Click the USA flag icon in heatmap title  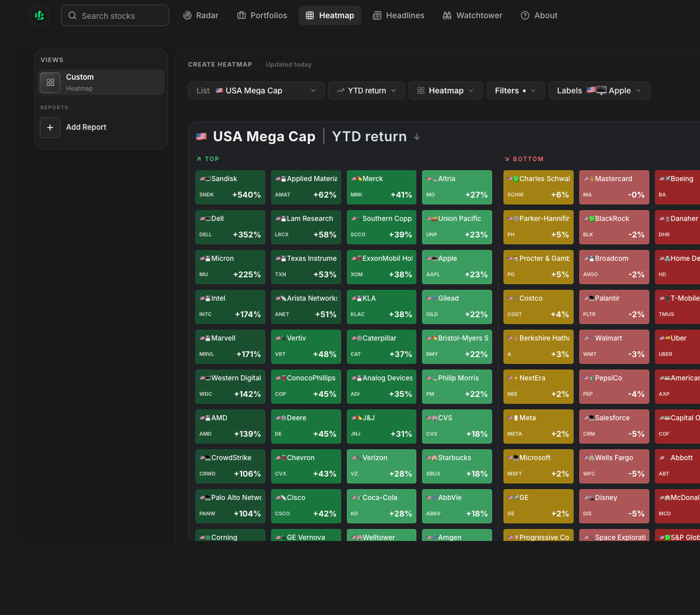pos(201,136)
